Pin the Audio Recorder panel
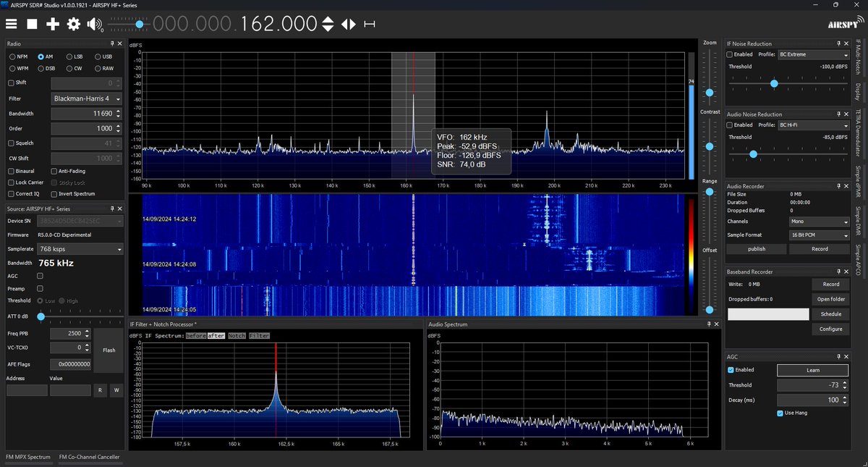This screenshot has height=467, width=868. [x=839, y=186]
